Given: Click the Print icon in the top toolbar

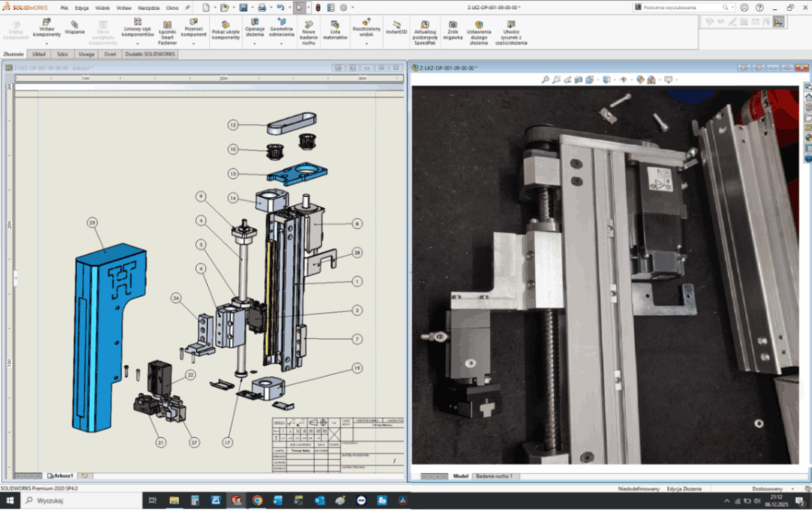Looking at the screenshot, I should pyautogui.click(x=262, y=8).
